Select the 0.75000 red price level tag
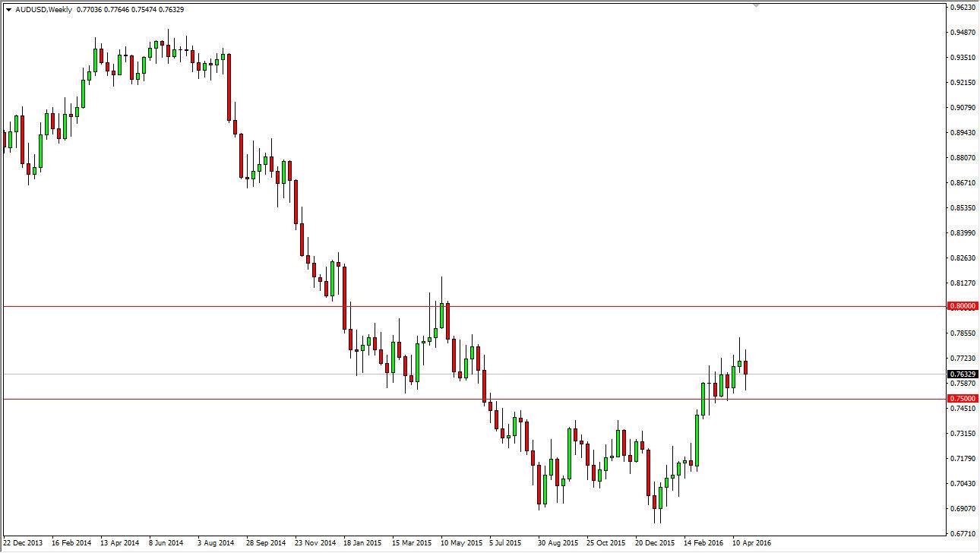The image size is (980, 553). [960, 398]
